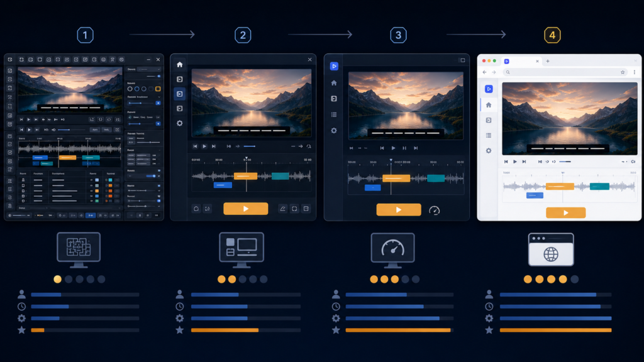Screen dimensions: 644x362
Task: Click the camera snapshot icon under the browser's video
Action: pos(633,162)
